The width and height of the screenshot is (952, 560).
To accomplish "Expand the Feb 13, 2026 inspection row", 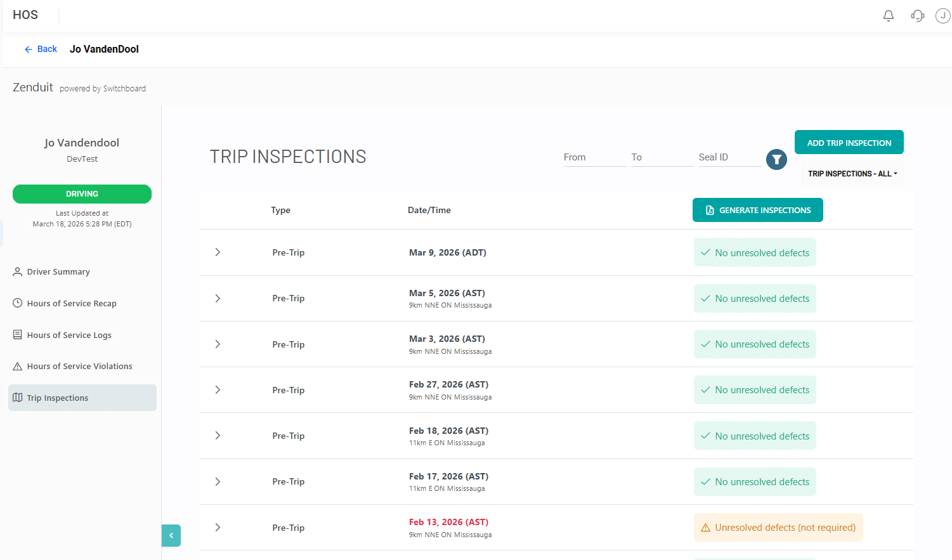I will 218,528.
